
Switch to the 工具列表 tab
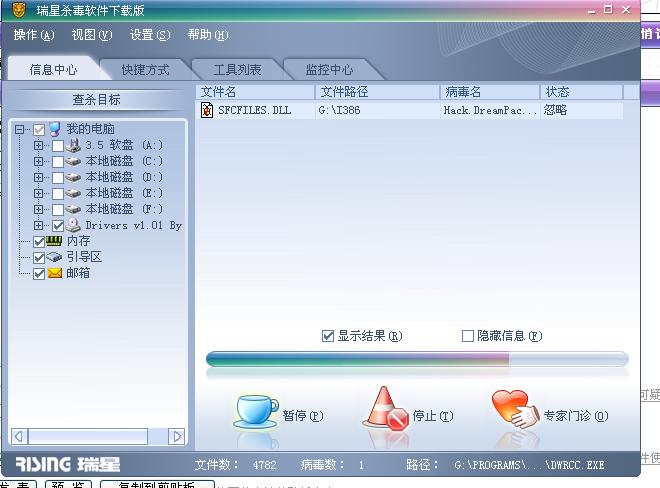(x=237, y=69)
